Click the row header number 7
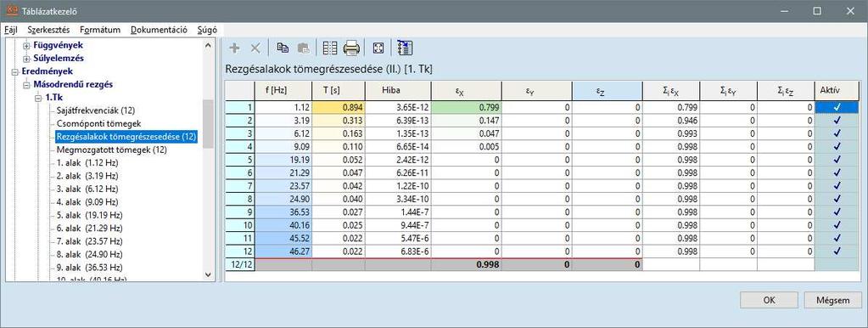This screenshot has width=868, height=328. pyautogui.click(x=239, y=185)
